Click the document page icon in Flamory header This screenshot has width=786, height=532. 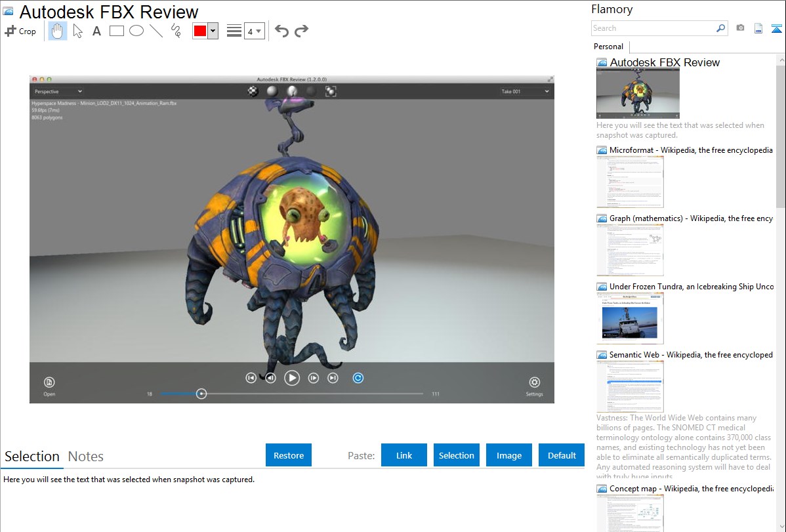click(x=758, y=28)
